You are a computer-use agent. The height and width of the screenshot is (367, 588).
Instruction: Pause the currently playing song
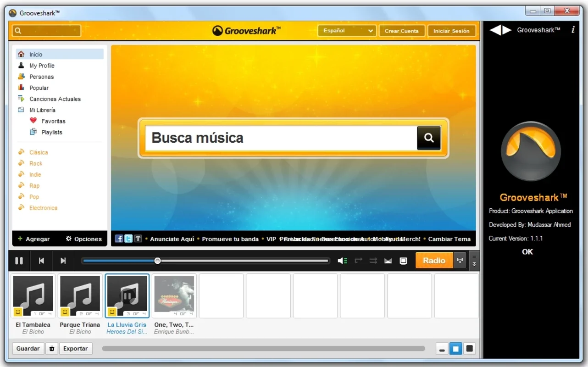[x=19, y=261]
